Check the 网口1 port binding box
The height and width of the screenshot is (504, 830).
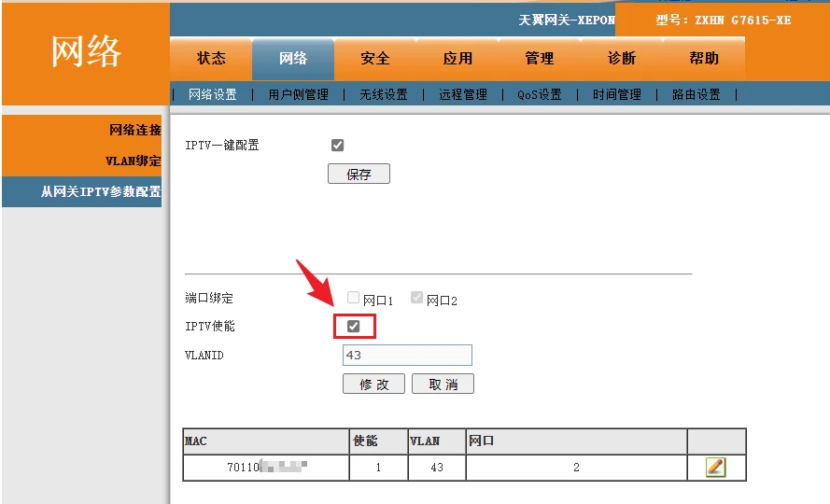point(353,298)
